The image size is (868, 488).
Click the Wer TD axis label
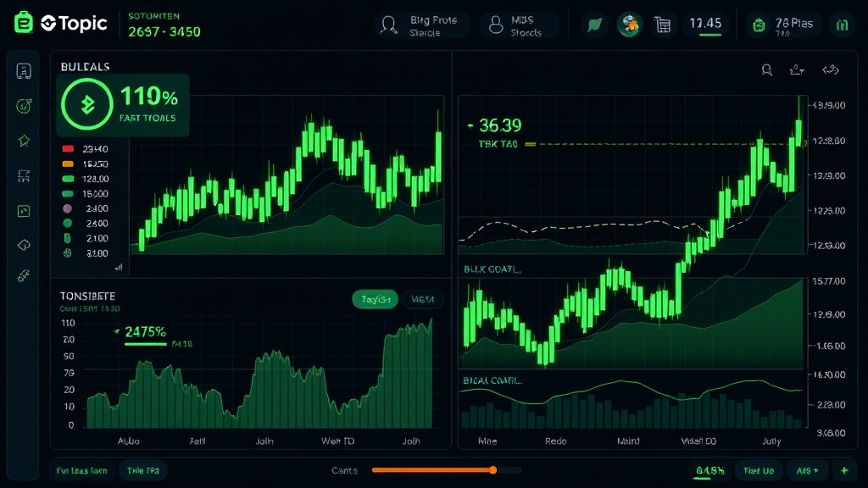(337, 441)
